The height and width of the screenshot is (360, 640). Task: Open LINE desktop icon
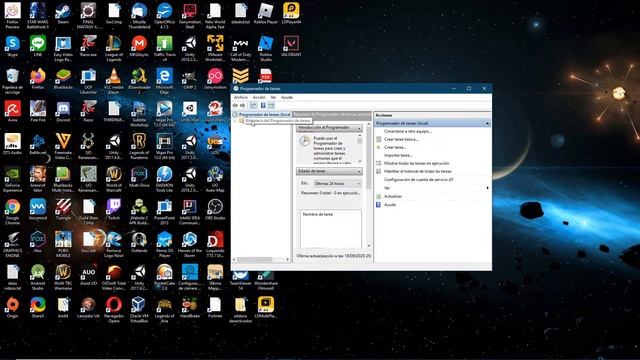38,46
